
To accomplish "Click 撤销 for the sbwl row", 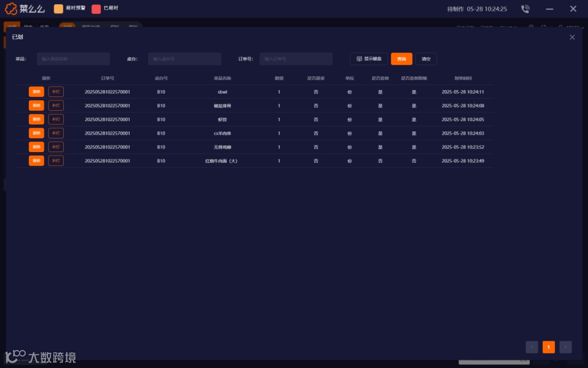I will 36,92.
